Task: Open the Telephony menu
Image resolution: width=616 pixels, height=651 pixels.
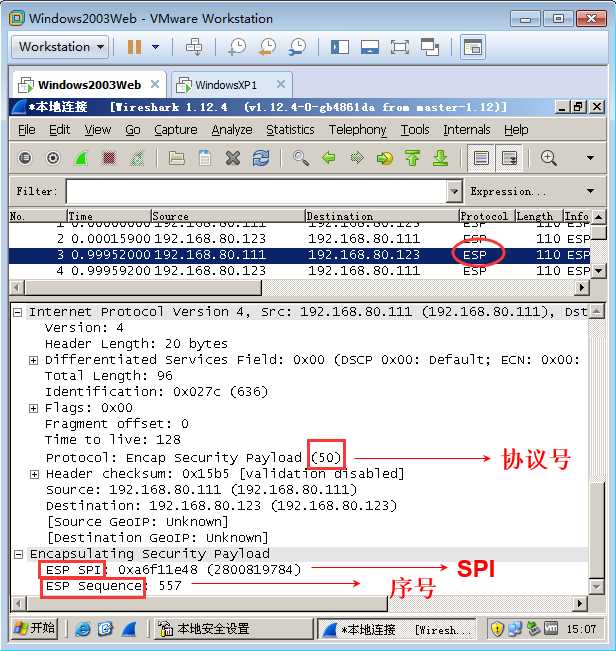Action: (357, 130)
